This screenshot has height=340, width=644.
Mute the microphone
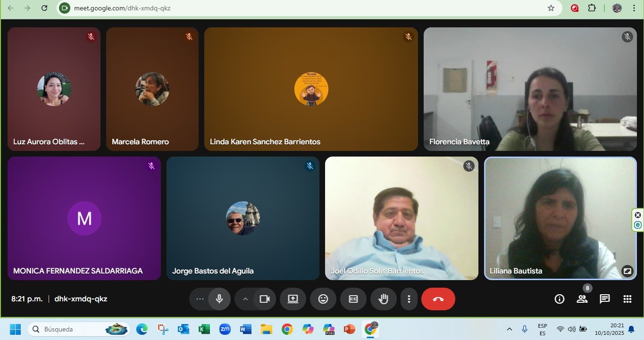[219, 299]
